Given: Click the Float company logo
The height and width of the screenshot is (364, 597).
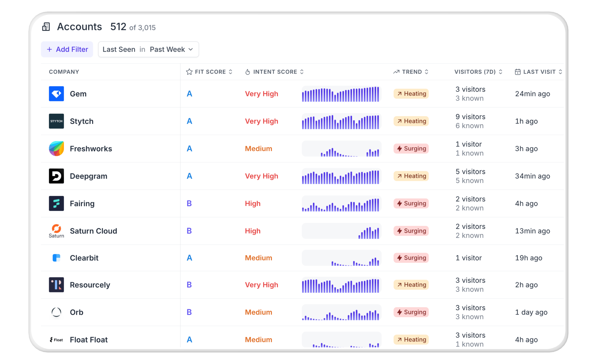Looking at the screenshot, I should (56, 340).
